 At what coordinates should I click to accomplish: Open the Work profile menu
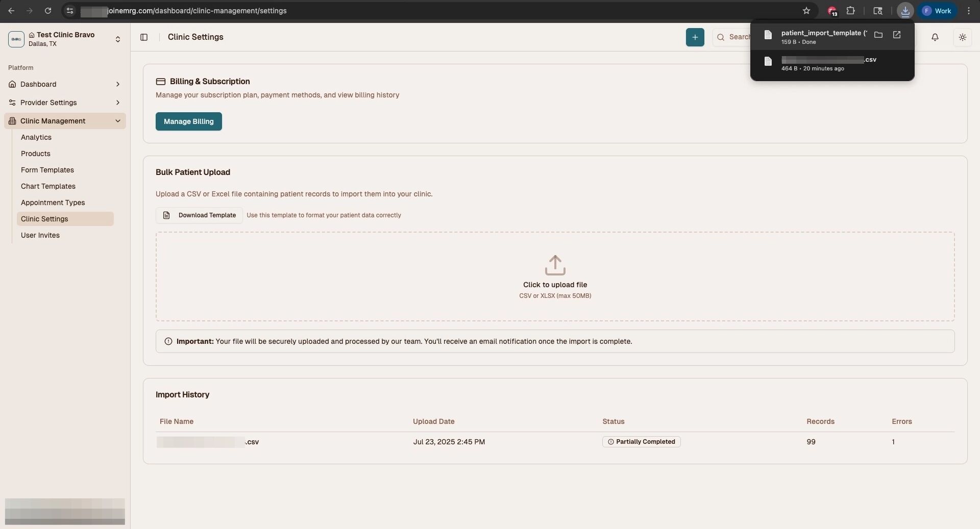pos(937,11)
